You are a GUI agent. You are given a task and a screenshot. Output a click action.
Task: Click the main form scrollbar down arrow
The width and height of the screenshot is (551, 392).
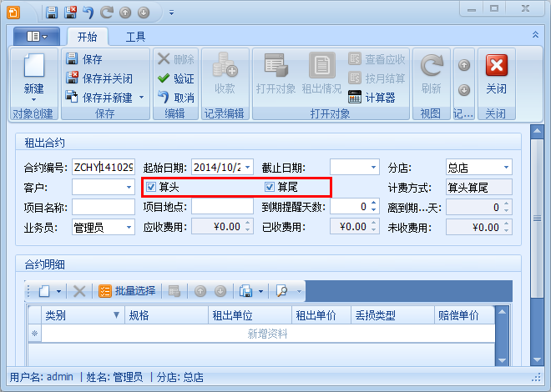pos(537,359)
